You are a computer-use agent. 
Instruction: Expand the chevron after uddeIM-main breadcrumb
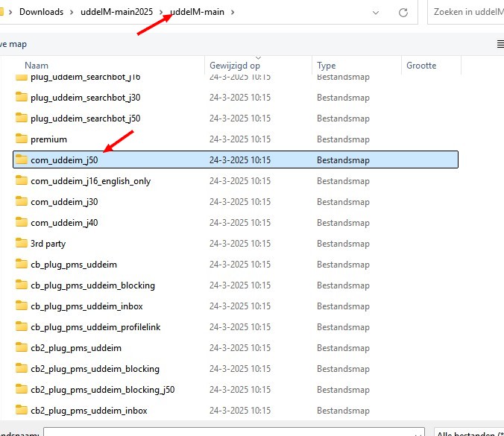[x=233, y=12]
